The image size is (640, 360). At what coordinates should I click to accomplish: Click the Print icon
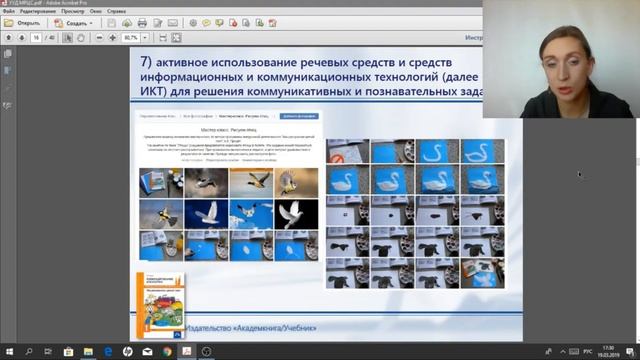point(142,23)
